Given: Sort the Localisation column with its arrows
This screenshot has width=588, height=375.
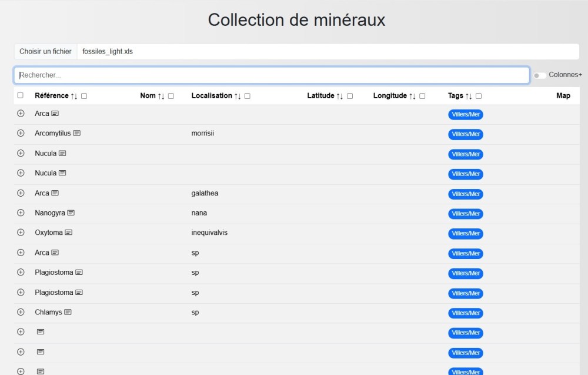Looking at the screenshot, I should (x=238, y=96).
